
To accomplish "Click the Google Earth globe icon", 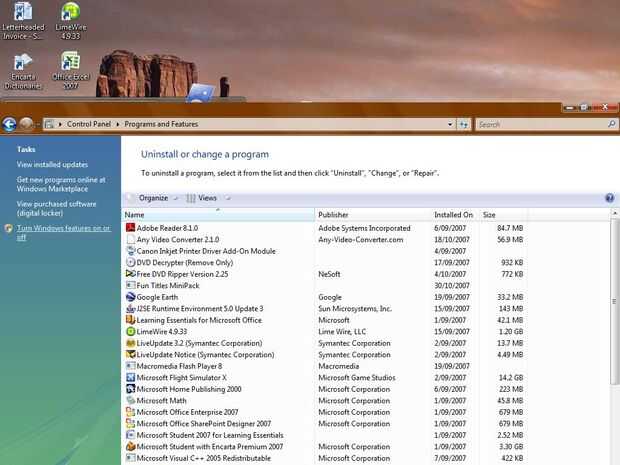I will [130, 297].
